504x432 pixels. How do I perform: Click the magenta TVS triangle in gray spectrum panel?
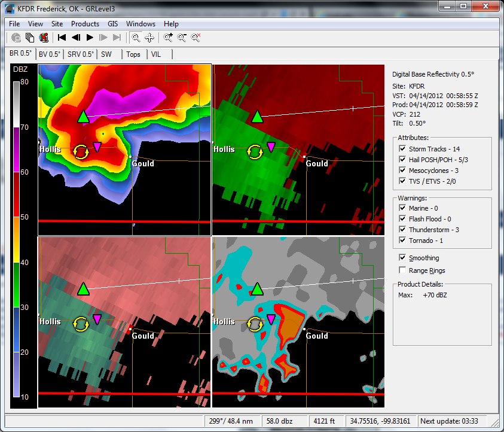[271, 320]
